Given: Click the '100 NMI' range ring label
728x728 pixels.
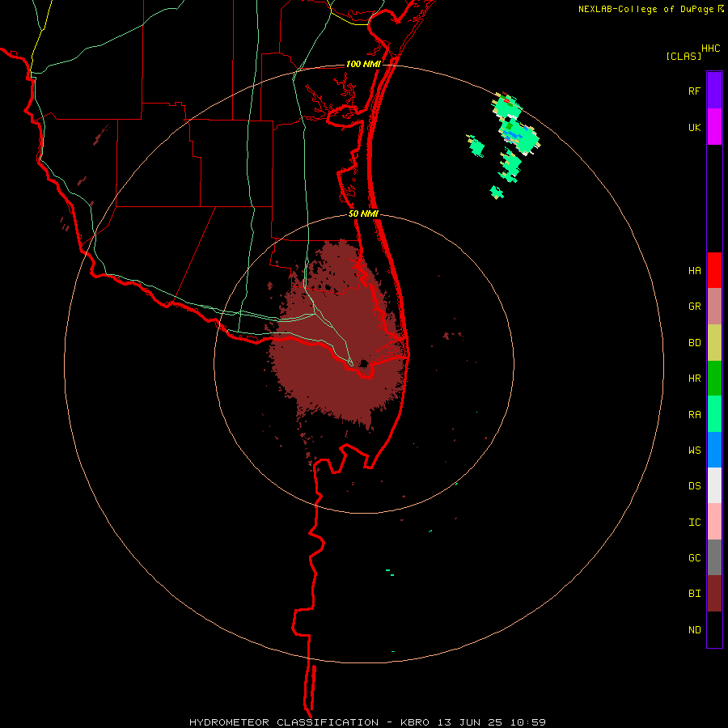Looking at the screenshot, I should (x=363, y=64).
